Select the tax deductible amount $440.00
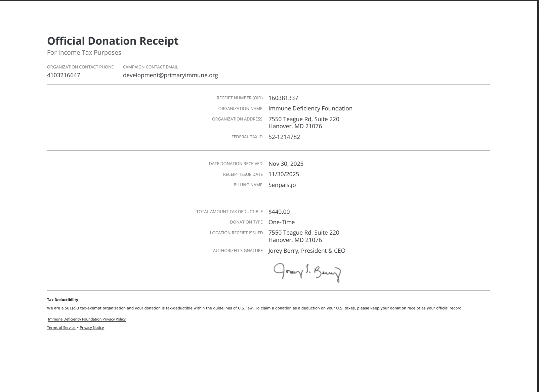This screenshot has width=539, height=392. click(x=279, y=212)
